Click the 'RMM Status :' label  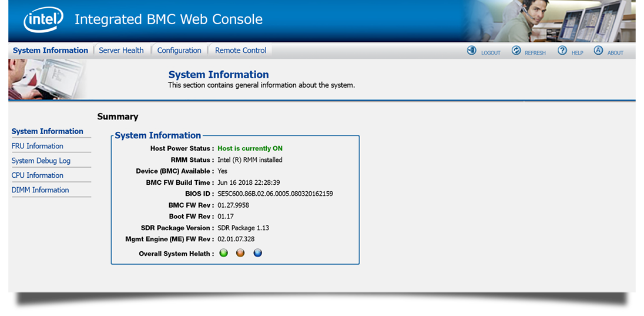(x=193, y=159)
